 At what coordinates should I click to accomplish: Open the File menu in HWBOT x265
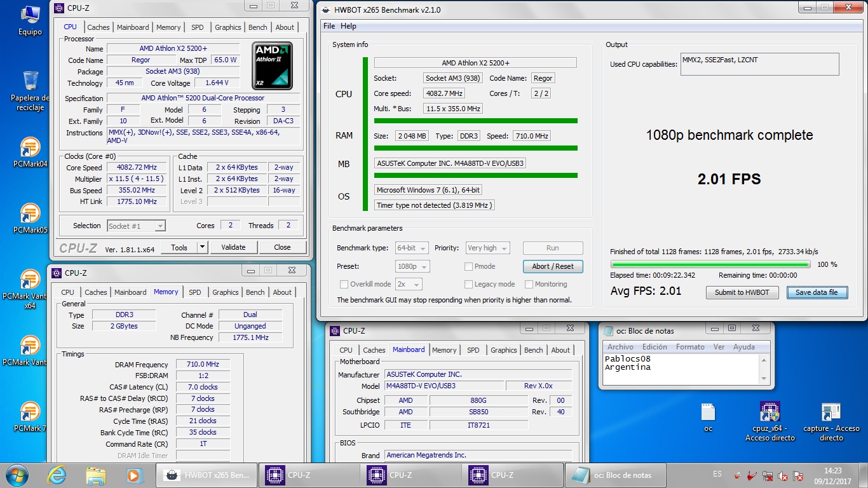tap(329, 26)
